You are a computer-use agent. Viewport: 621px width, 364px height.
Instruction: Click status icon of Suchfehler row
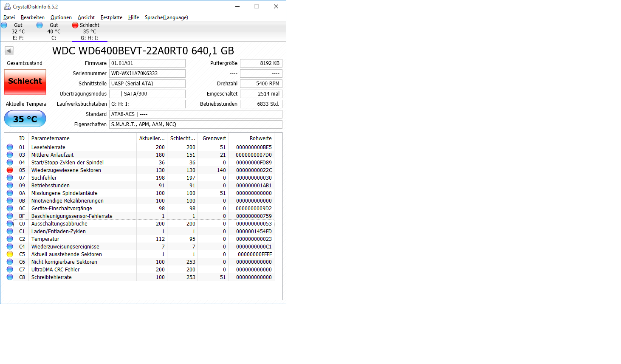click(10, 178)
